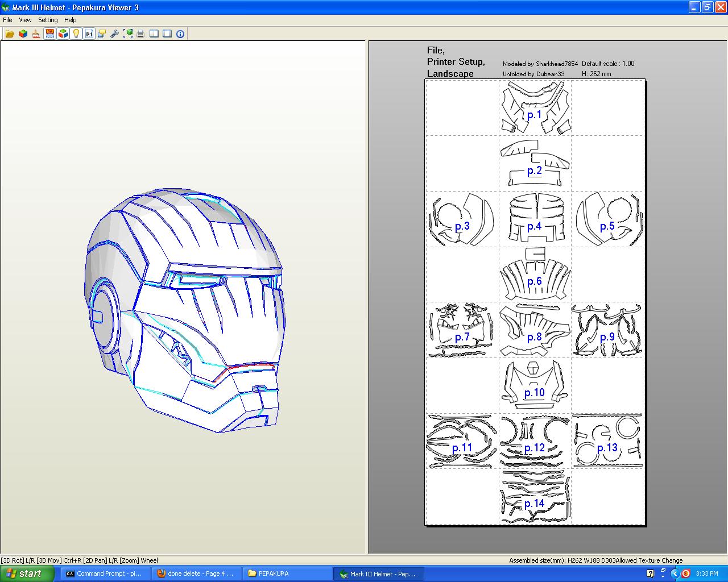Switch to 'done delete - Page 4' Firefox window

(197, 573)
